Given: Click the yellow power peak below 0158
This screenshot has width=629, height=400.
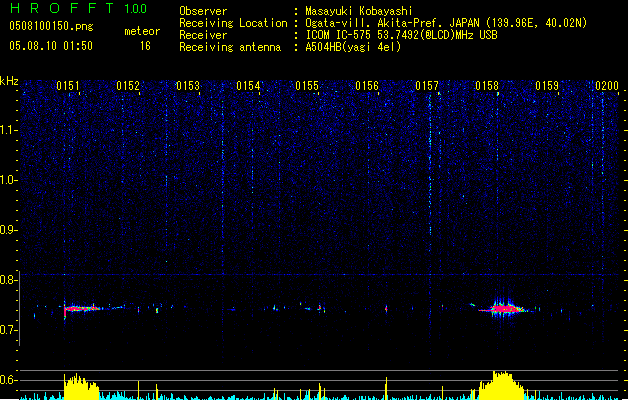Looking at the screenshot, I should click(x=502, y=386).
